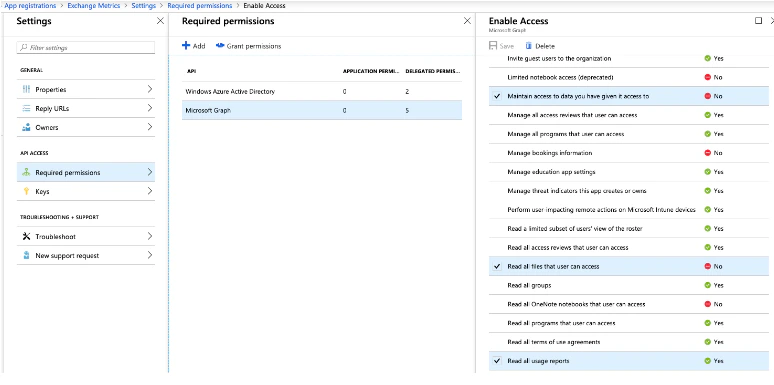The height and width of the screenshot is (385, 774).
Task: Click green Yes icon for Read all groups
Action: pyautogui.click(x=707, y=285)
